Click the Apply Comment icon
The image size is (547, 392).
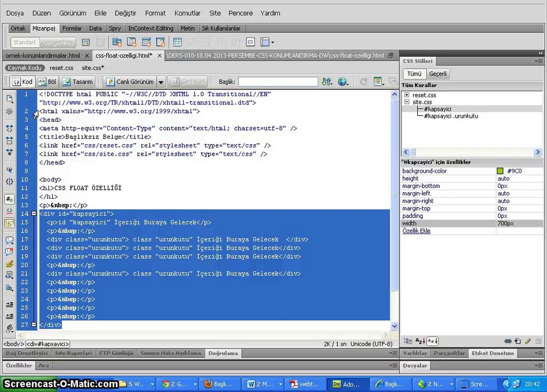(x=9, y=240)
